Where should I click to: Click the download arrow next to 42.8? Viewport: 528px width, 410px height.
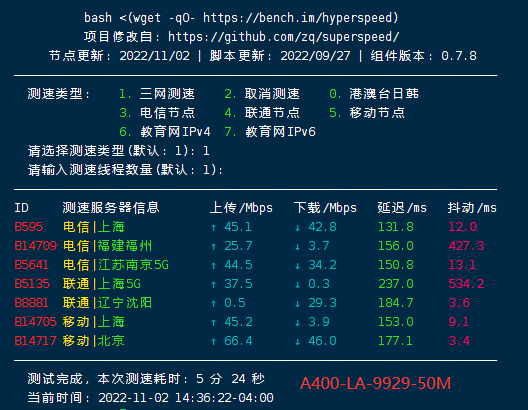[x=297, y=228]
